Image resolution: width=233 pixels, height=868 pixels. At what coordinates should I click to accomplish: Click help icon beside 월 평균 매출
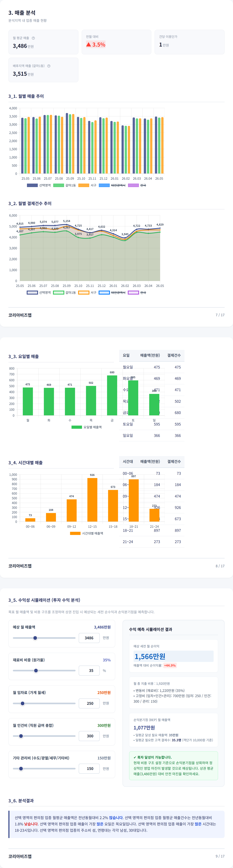(33, 38)
